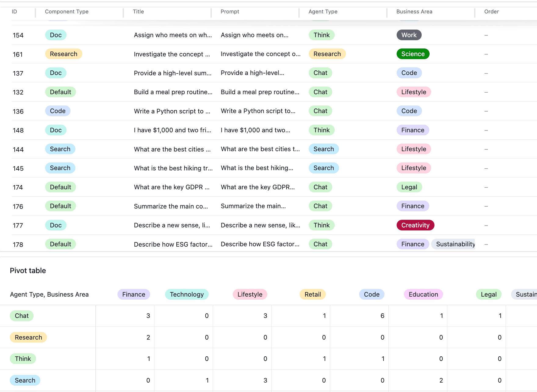Click the Science tag in row 161
Screen dimensions: 537x392
pos(413,54)
